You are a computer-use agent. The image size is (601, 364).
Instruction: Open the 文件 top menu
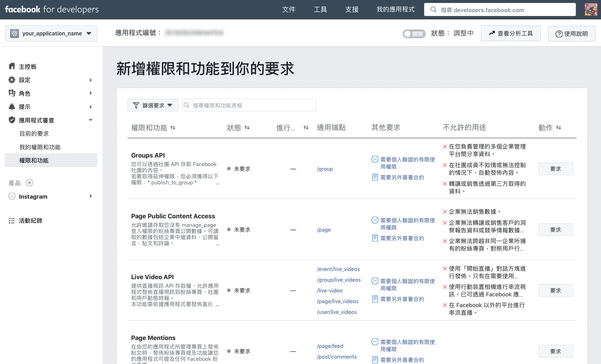coord(289,9)
